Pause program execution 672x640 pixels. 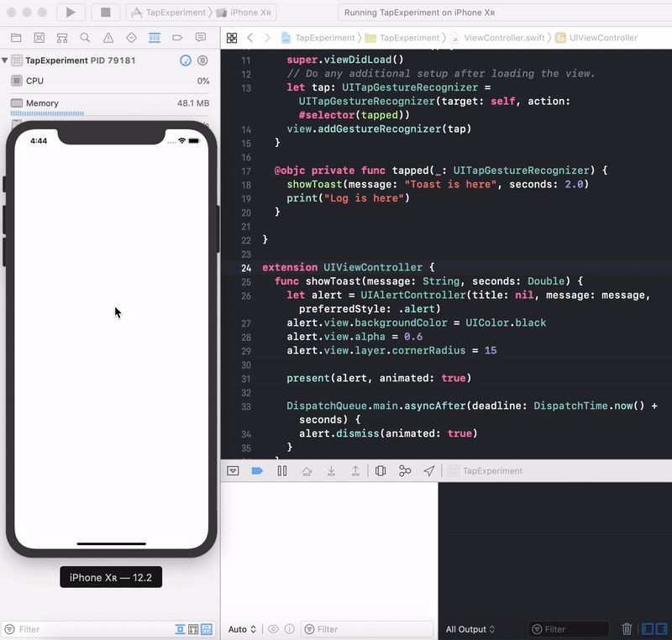pyautogui.click(x=282, y=471)
